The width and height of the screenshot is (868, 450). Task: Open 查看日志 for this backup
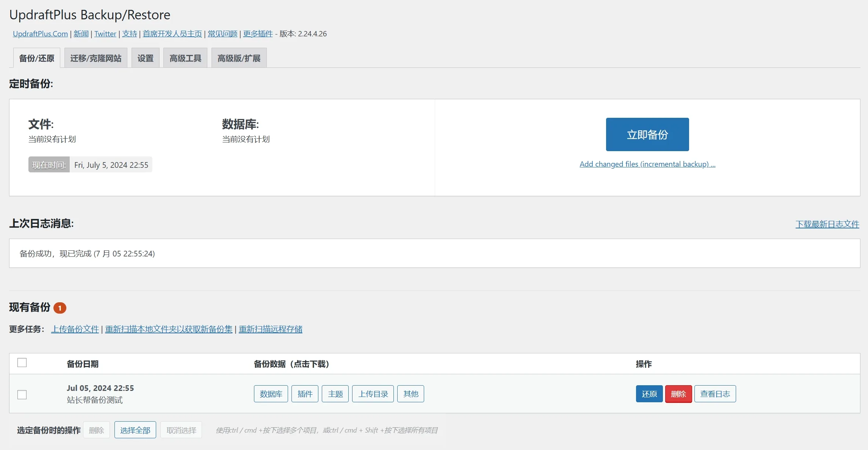[715, 394]
